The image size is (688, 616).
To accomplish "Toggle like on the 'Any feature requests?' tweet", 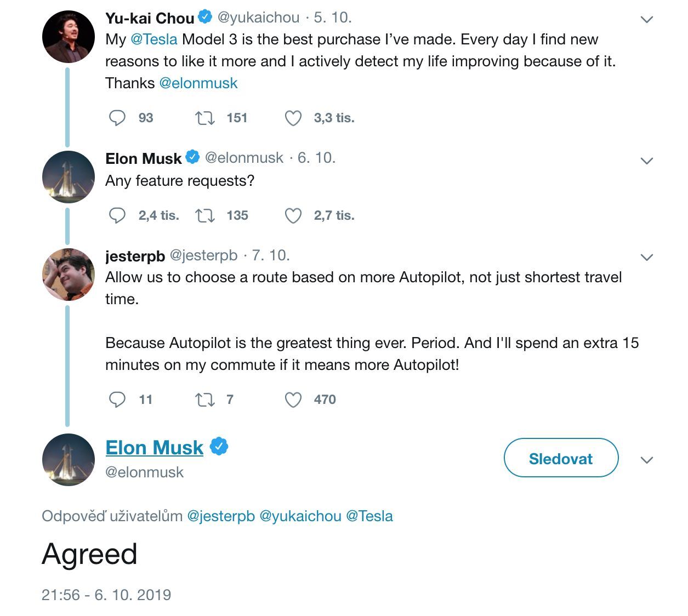I will pos(293,215).
